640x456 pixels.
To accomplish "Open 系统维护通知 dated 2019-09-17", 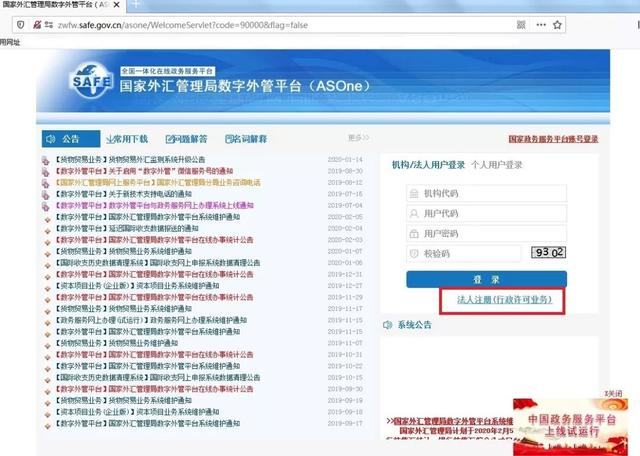I will tap(148, 423).
